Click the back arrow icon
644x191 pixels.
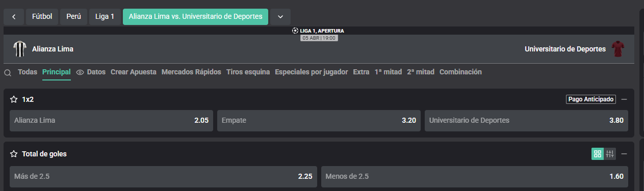pyautogui.click(x=14, y=17)
